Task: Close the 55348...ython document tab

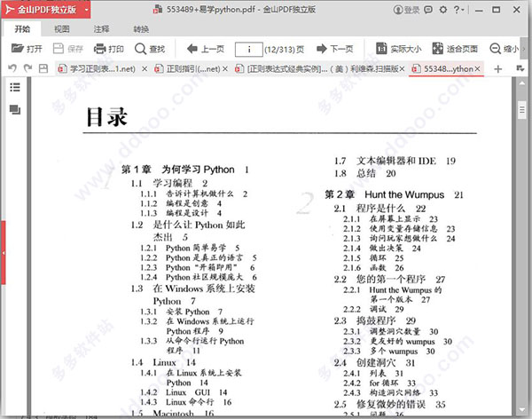Action: click(477, 69)
